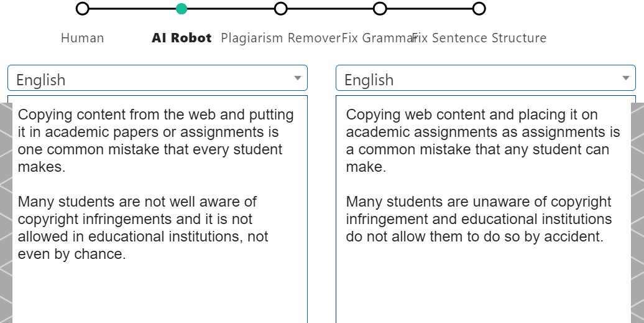Screen dimensions: 644x323
Task: Open the right English language dropdown
Action: point(477,79)
